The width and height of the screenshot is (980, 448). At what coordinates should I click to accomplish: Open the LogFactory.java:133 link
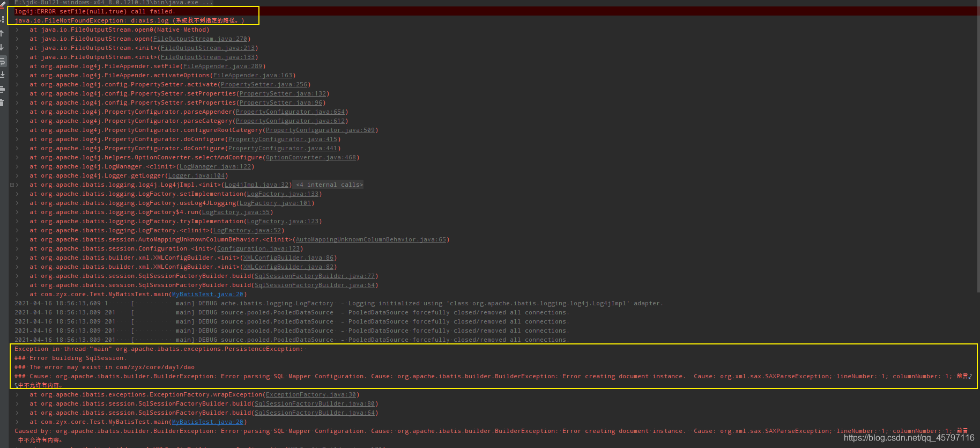283,194
